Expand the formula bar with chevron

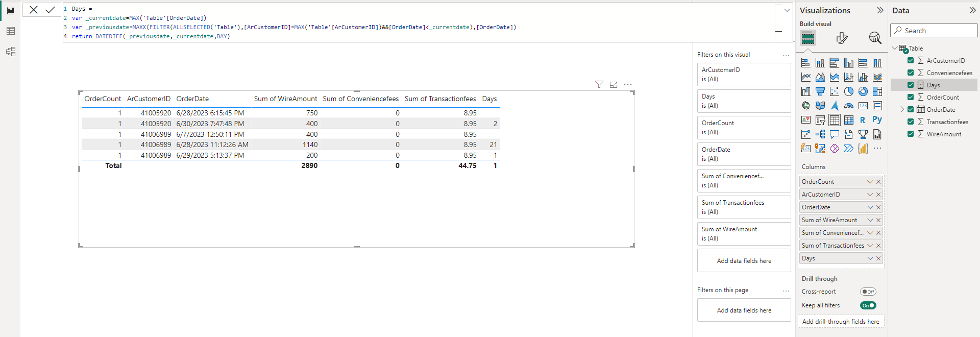(x=787, y=10)
